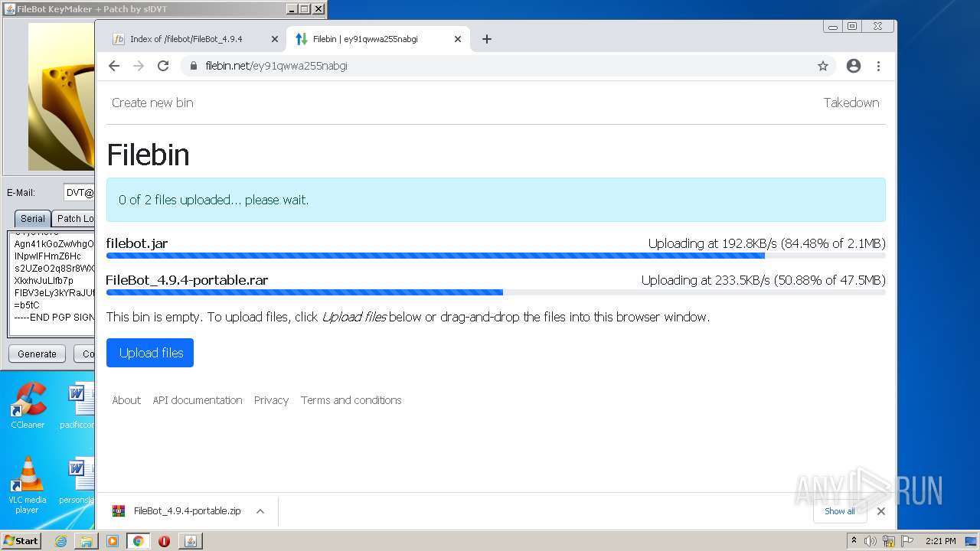Close the downloads bar
This screenshot has height=551, width=980.
click(881, 511)
